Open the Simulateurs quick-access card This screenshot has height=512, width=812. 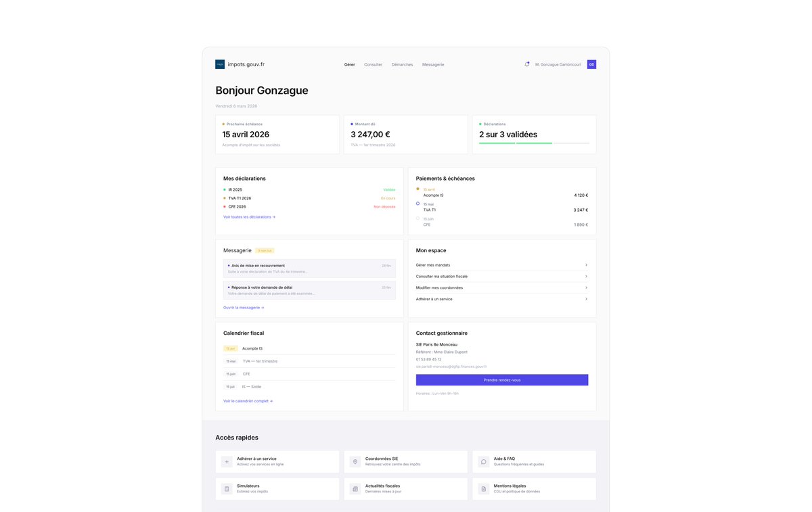coord(277,489)
